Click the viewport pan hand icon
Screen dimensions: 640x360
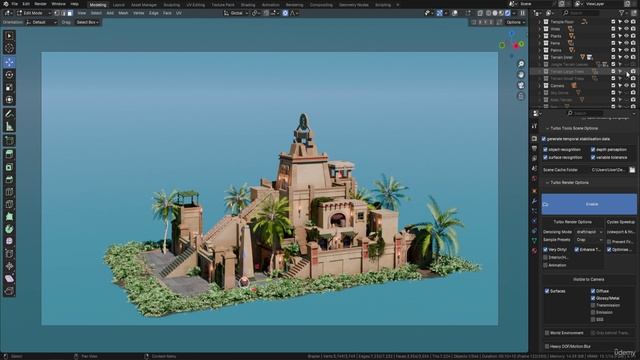click(521, 75)
